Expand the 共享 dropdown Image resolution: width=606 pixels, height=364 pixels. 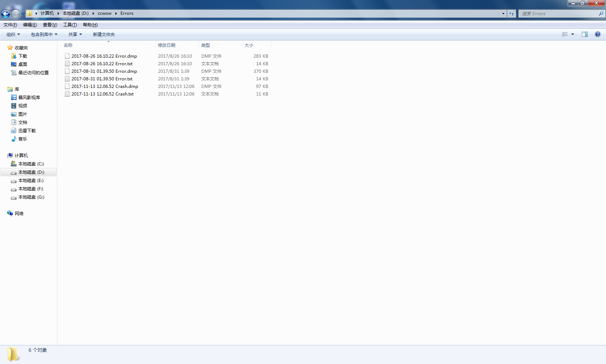tap(75, 35)
